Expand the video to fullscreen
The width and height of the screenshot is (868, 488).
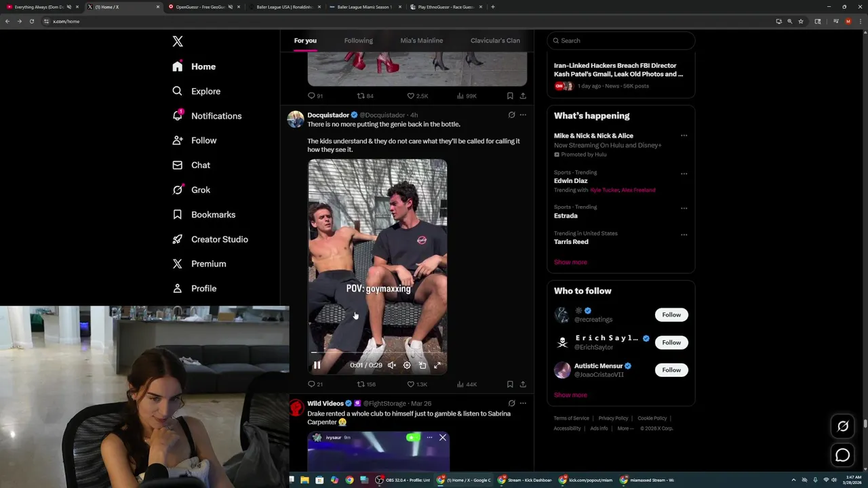[x=437, y=365]
